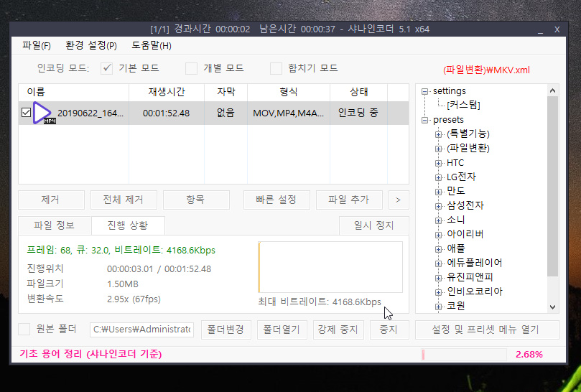581x392 pixels.
Task: Click the 상태 column header
Action: (358, 92)
